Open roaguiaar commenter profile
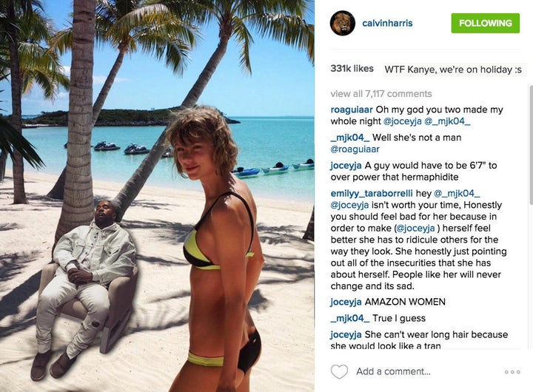The height and width of the screenshot is (392, 533). pos(352,109)
